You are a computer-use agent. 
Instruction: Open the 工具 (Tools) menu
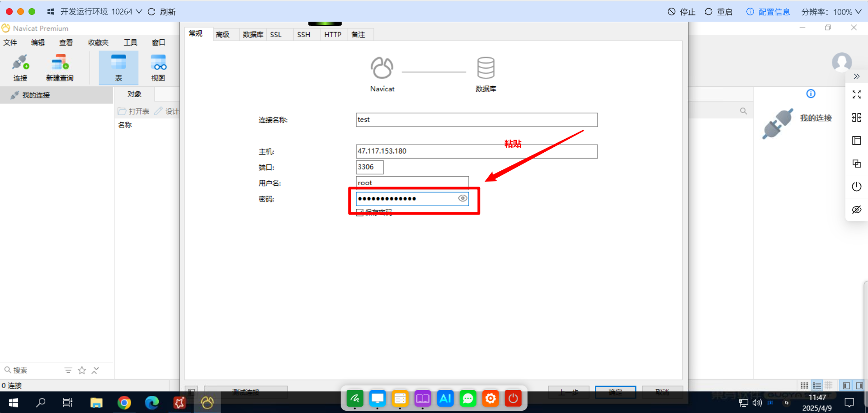(131, 42)
